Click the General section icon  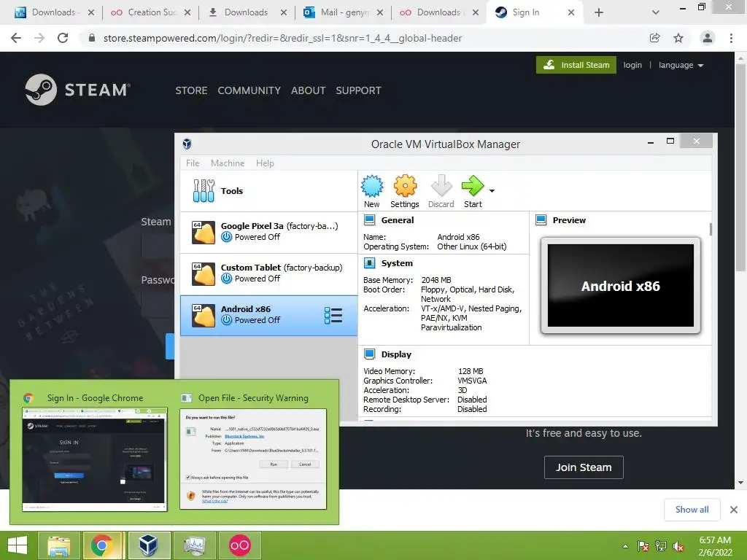369,220
